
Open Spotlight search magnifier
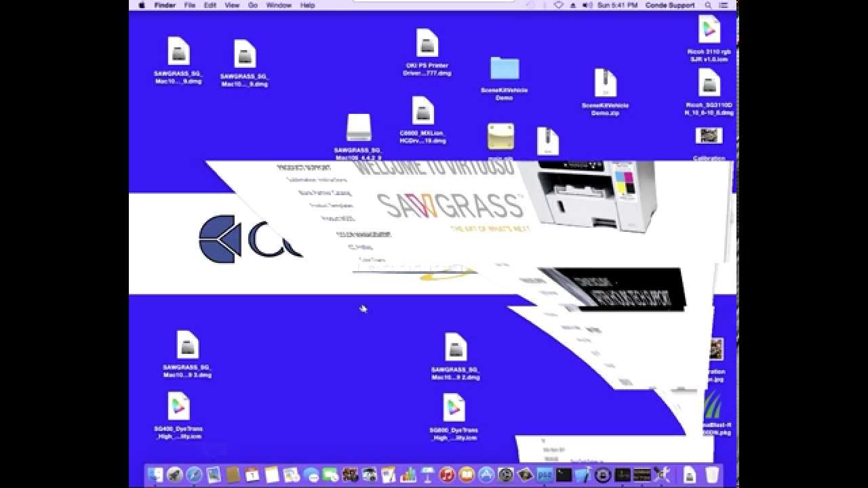point(708,5)
